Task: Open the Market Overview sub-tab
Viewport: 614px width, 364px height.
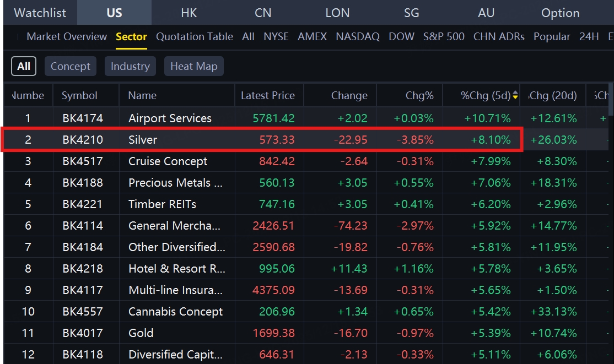Action: (67, 37)
